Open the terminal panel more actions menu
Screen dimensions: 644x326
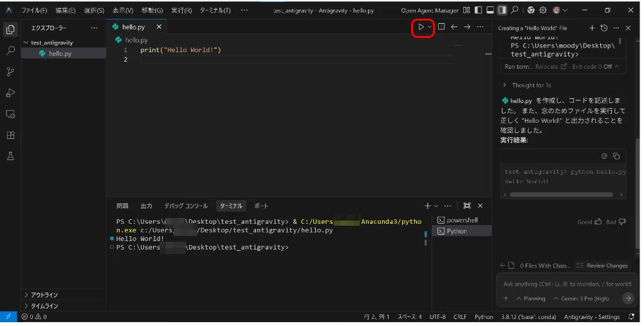(x=448, y=206)
